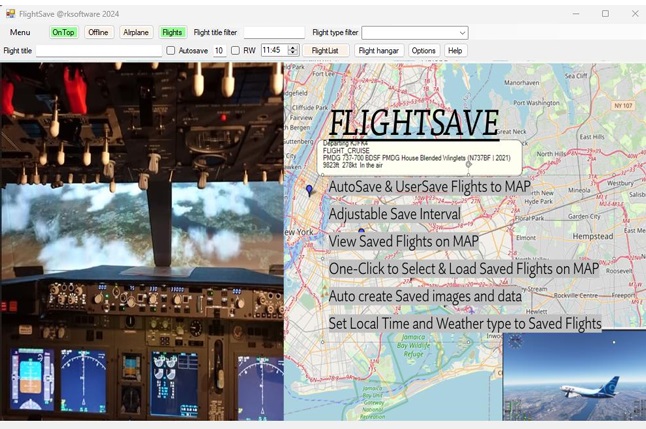Increase time with the spinner up arrow
Image resolution: width=646 pixels, height=429 pixels.
pos(293,48)
